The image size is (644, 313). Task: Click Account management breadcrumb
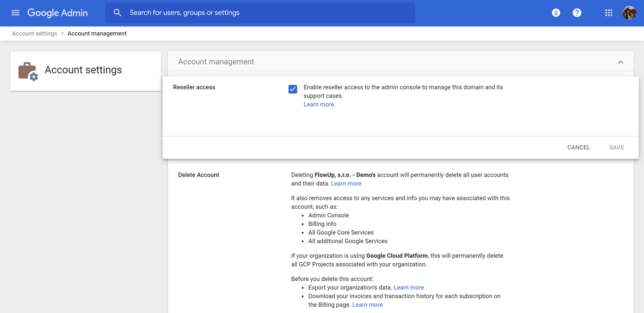click(97, 34)
